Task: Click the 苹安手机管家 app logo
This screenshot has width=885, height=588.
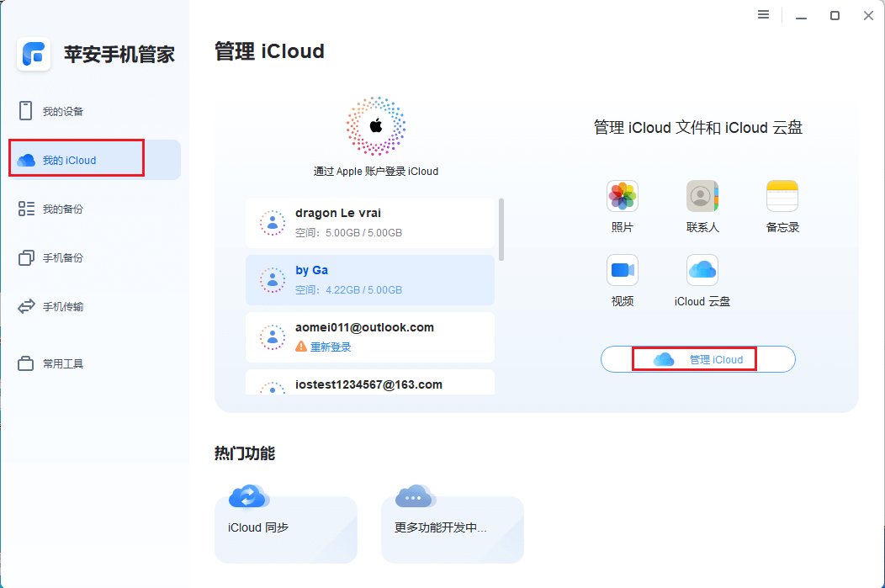Action: tap(33, 54)
